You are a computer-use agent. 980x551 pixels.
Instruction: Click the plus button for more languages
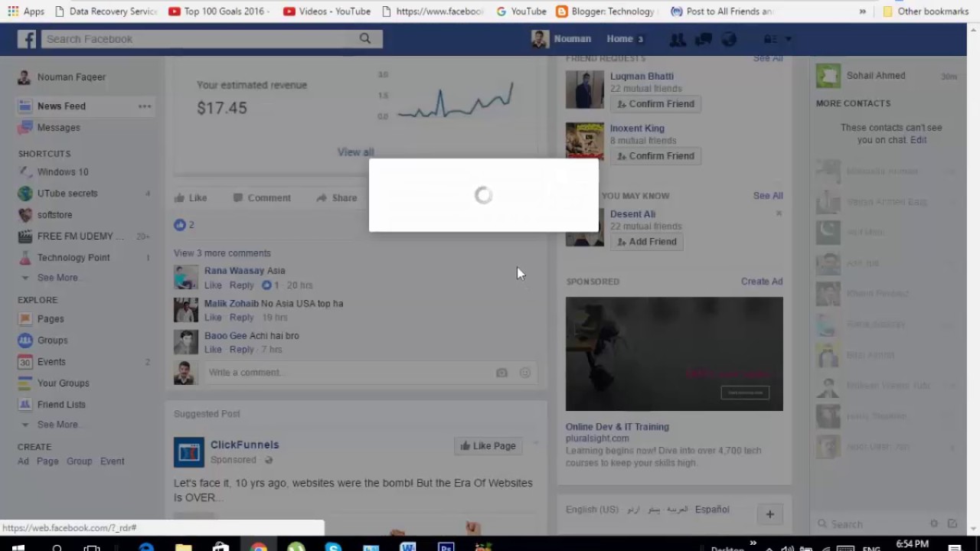(x=769, y=514)
